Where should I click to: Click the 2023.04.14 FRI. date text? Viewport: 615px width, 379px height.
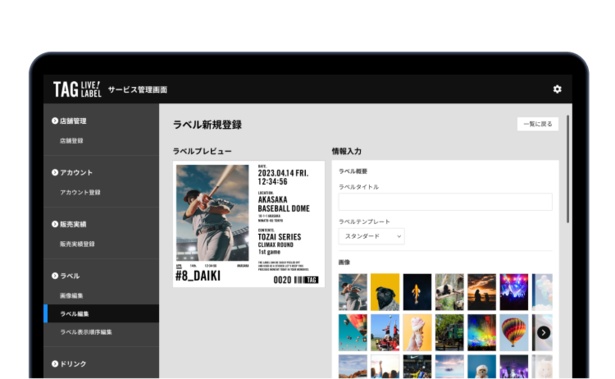coord(283,173)
